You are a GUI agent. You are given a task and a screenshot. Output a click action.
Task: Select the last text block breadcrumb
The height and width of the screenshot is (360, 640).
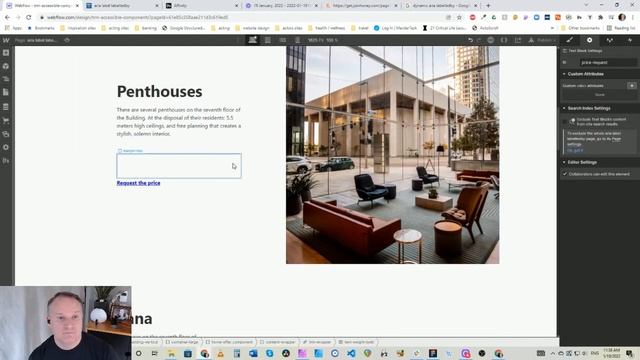(x=356, y=342)
